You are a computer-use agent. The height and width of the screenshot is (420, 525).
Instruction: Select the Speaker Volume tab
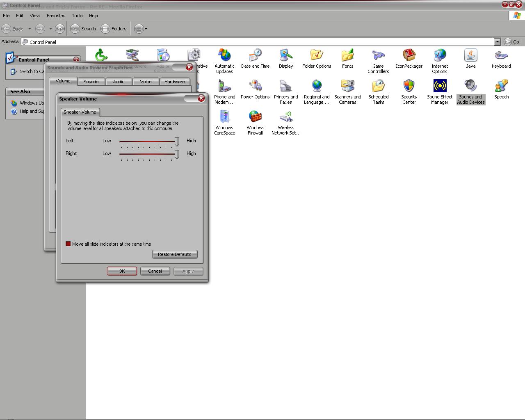point(80,112)
